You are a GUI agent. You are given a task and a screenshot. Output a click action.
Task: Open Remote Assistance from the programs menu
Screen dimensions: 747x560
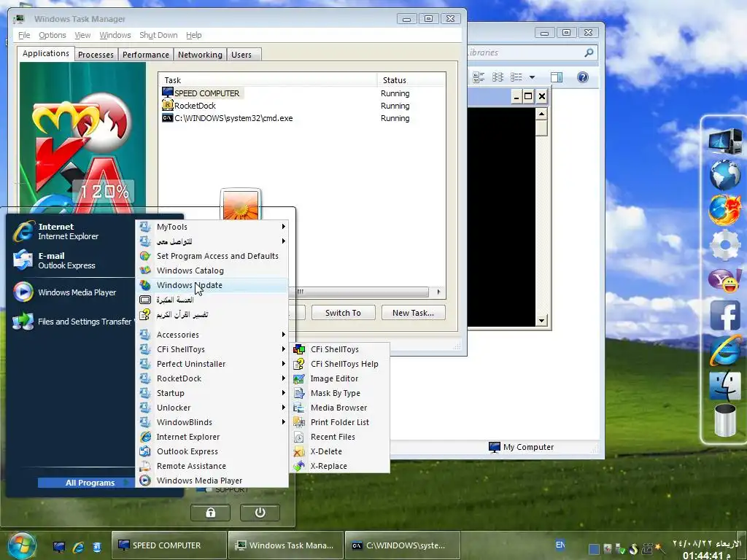212,466
